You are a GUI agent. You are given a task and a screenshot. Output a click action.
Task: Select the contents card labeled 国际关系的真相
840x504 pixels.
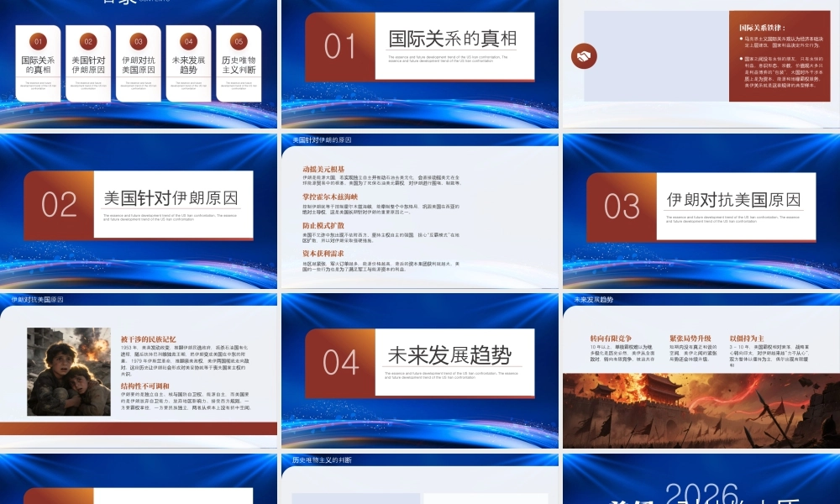click(x=38, y=63)
